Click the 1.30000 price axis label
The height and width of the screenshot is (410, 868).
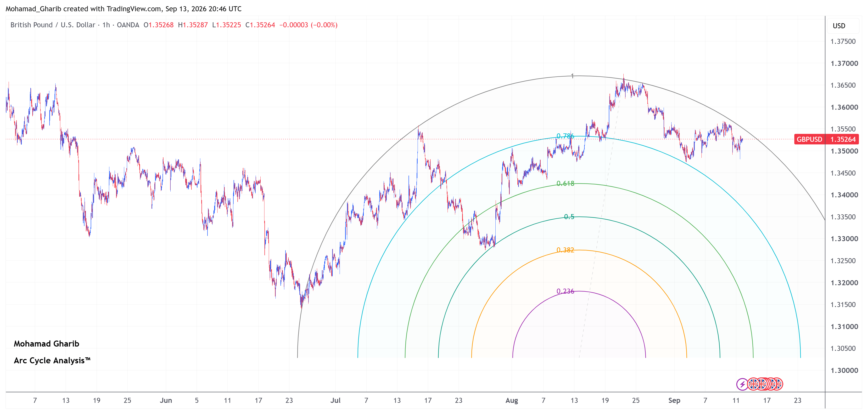click(844, 370)
